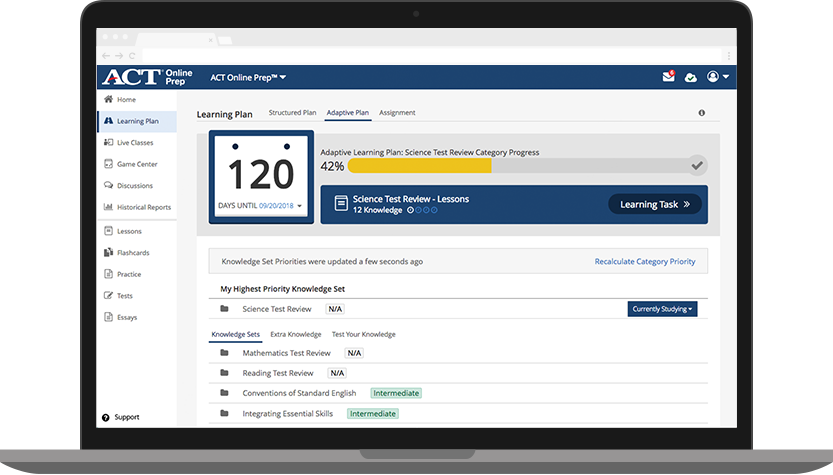Click folder icon beside Reading Test Review
The image size is (833, 475).
pos(224,373)
